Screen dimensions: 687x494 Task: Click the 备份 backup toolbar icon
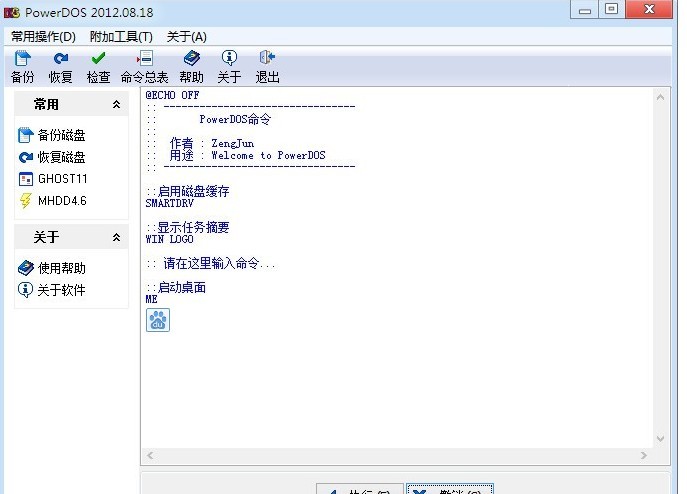tap(22, 58)
